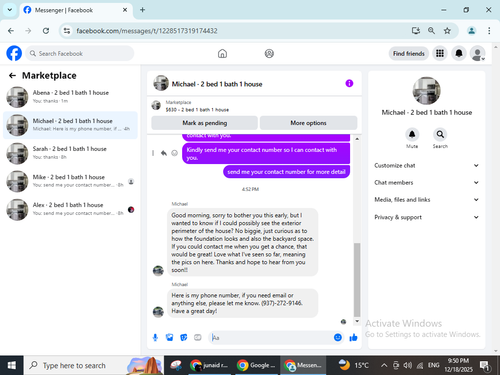The image size is (500, 375).
Task: Go back in browser history
Action: tap(11, 31)
